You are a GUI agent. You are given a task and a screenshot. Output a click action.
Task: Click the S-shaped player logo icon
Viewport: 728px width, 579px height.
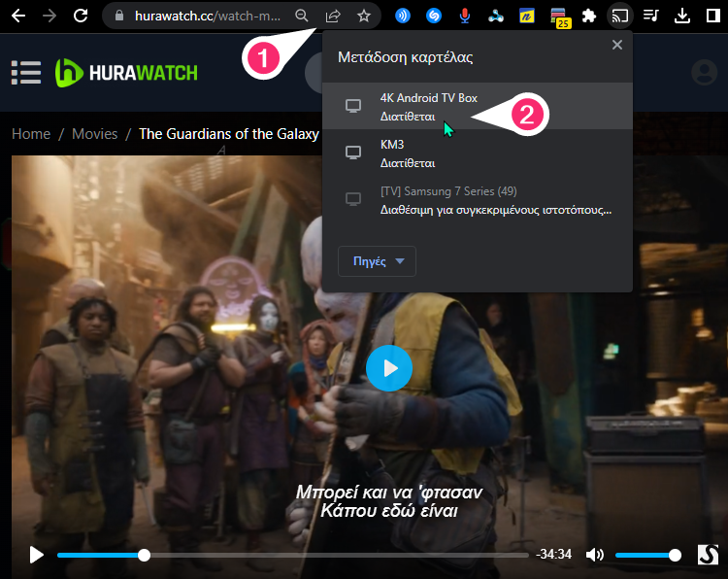(x=708, y=555)
